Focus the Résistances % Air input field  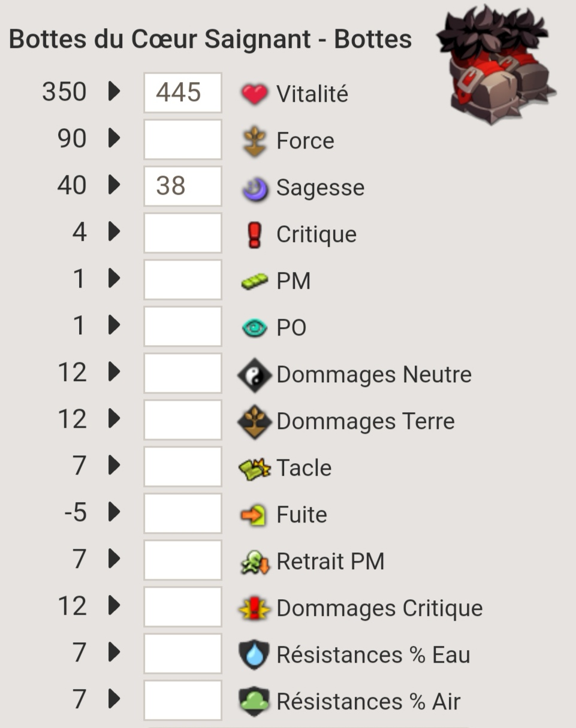pyautogui.click(x=183, y=700)
